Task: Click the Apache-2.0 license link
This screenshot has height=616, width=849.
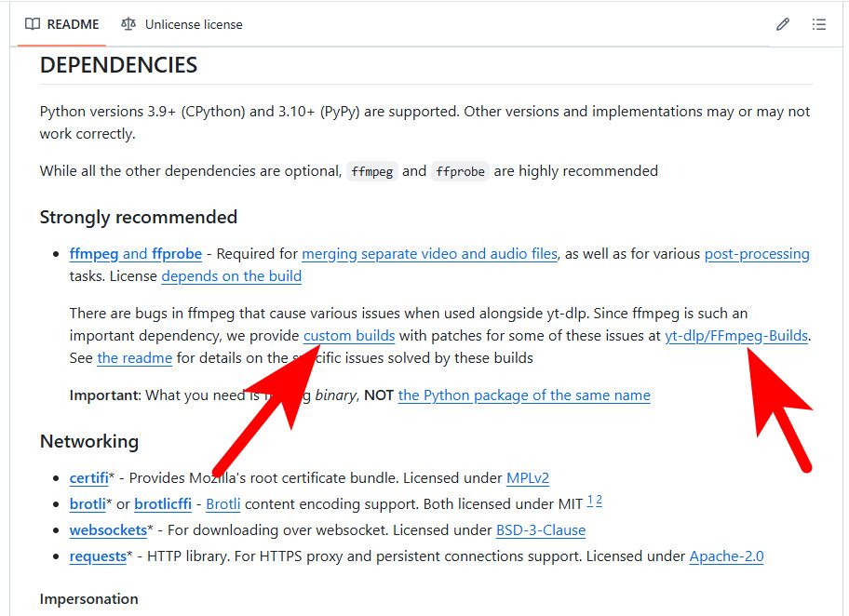Action: [726, 556]
